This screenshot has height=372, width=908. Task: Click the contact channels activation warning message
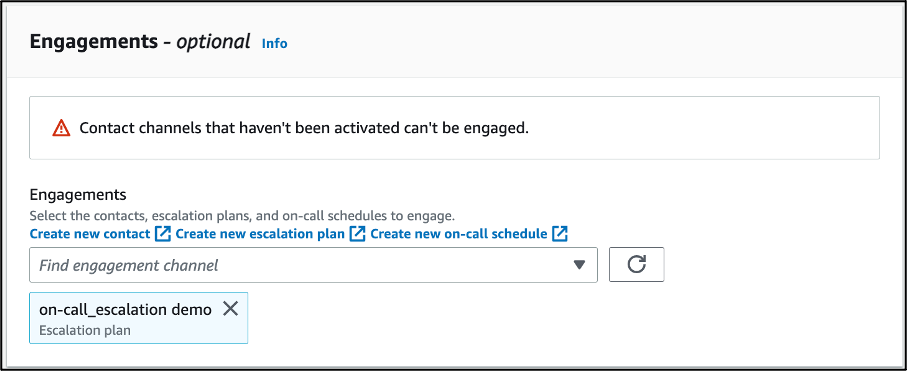coord(304,128)
